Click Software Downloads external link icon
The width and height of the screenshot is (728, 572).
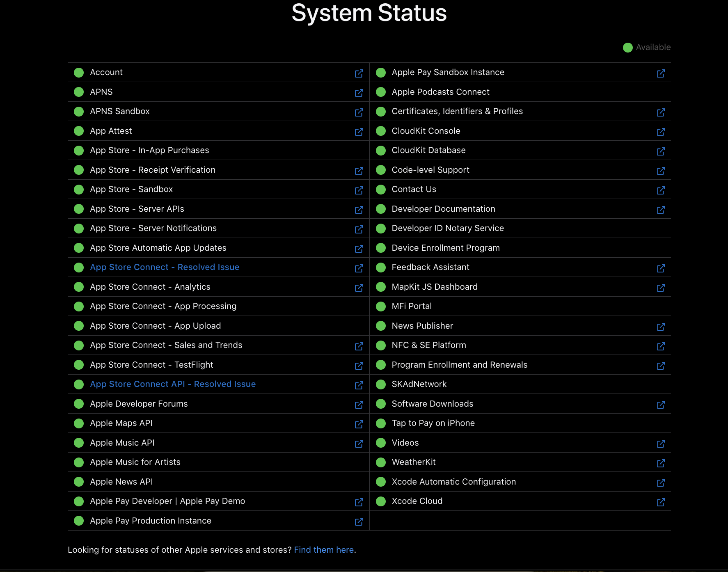coord(661,405)
